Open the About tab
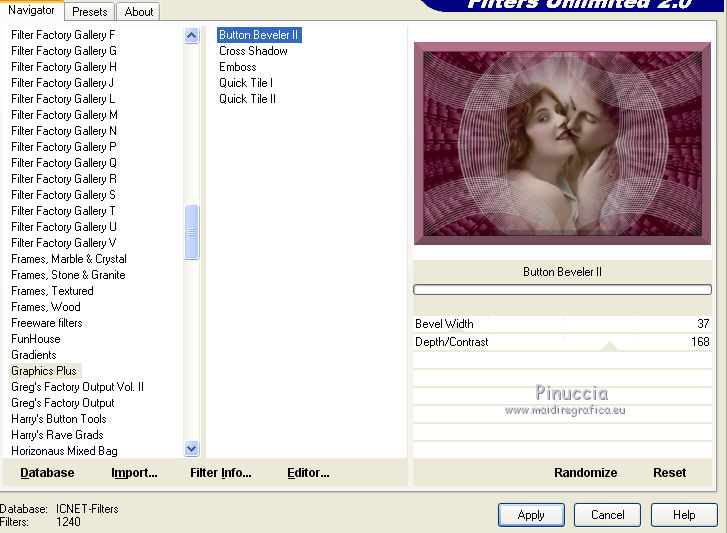The height and width of the screenshot is (533, 727). pos(139,12)
